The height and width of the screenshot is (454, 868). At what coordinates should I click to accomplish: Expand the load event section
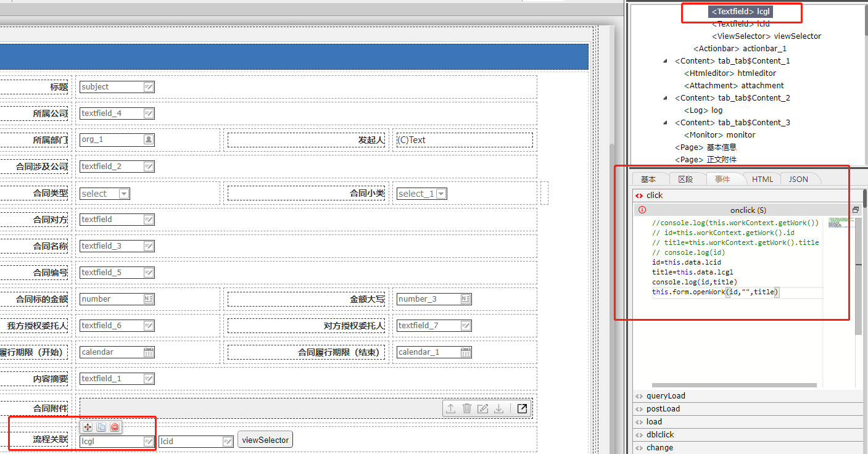pos(748,422)
